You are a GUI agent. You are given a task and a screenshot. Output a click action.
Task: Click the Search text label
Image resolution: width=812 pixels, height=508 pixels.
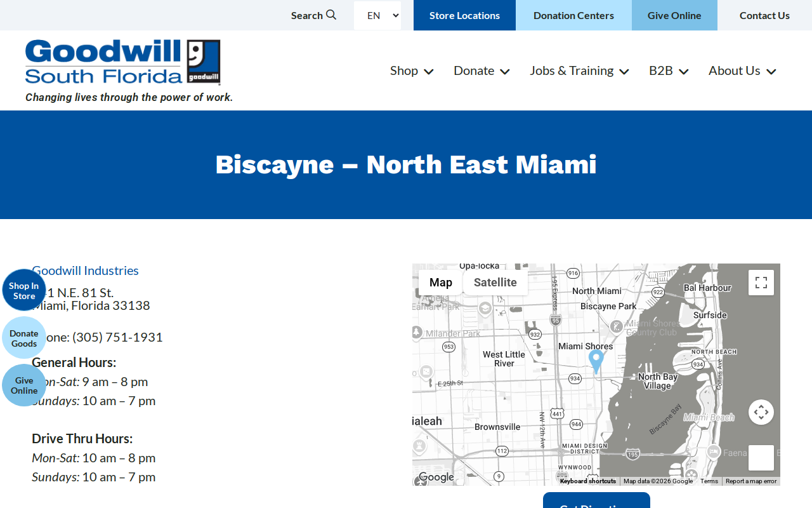307,15
